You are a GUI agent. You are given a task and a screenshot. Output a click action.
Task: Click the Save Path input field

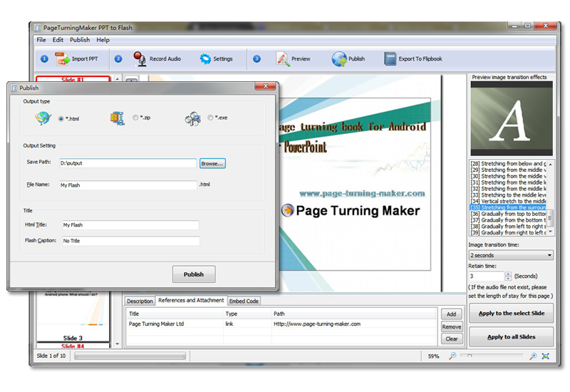click(x=128, y=163)
